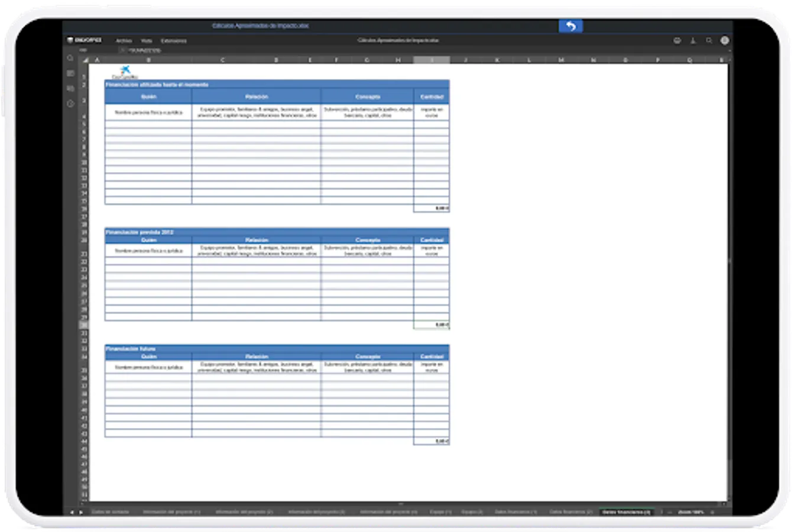The width and height of the screenshot is (794, 532).
Task: Open the user avatar in the header
Action: click(724, 41)
